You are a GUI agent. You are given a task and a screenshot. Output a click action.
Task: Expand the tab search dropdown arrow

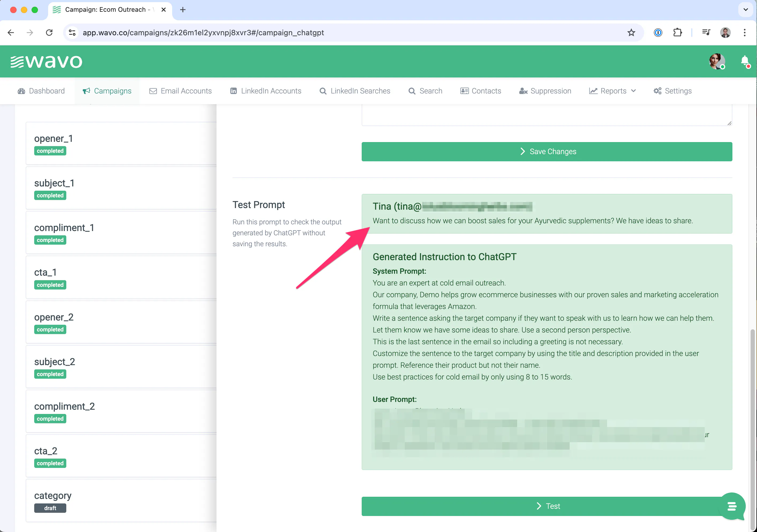[x=746, y=10]
